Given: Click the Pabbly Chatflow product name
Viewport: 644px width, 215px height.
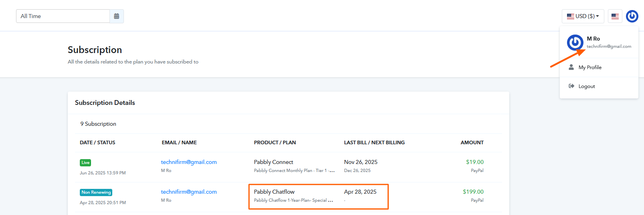Looking at the screenshot, I should (x=274, y=192).
